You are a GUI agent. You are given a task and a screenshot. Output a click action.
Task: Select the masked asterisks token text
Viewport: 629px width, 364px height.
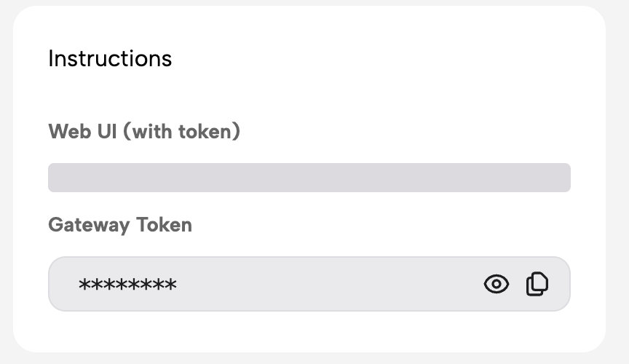[127, 285]
